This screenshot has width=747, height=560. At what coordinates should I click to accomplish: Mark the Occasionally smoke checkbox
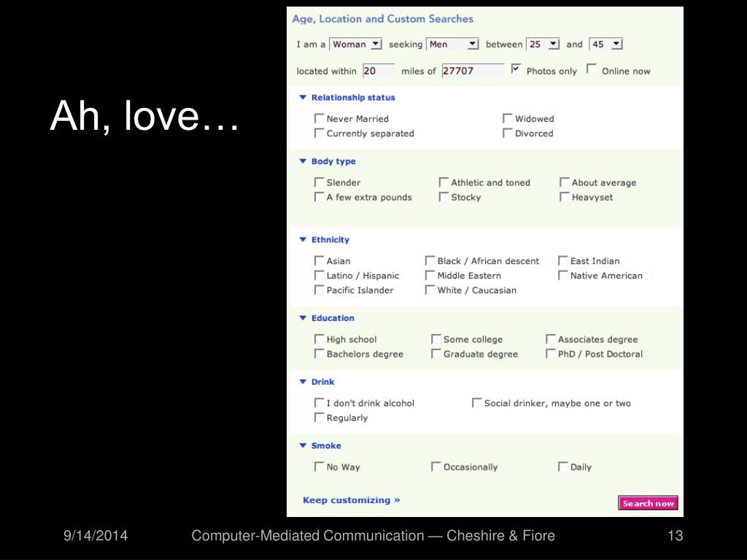pyautogui.click(x=436, y=467)
